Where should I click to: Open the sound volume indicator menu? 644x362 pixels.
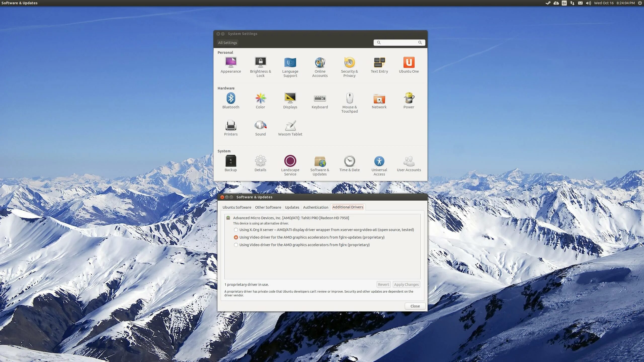(588, 3)
